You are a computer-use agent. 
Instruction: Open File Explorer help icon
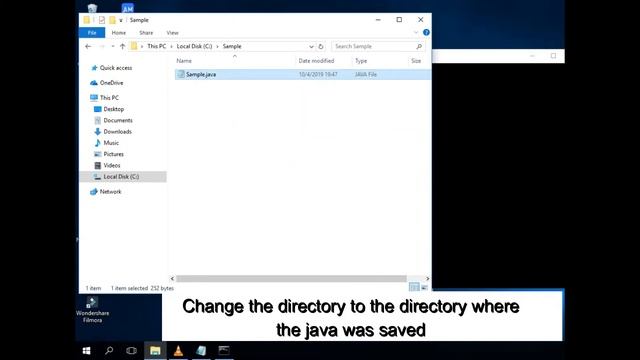(426, 33)
